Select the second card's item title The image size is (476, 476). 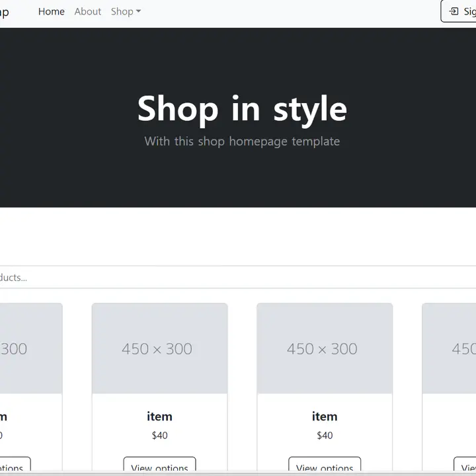pos(159,416)
